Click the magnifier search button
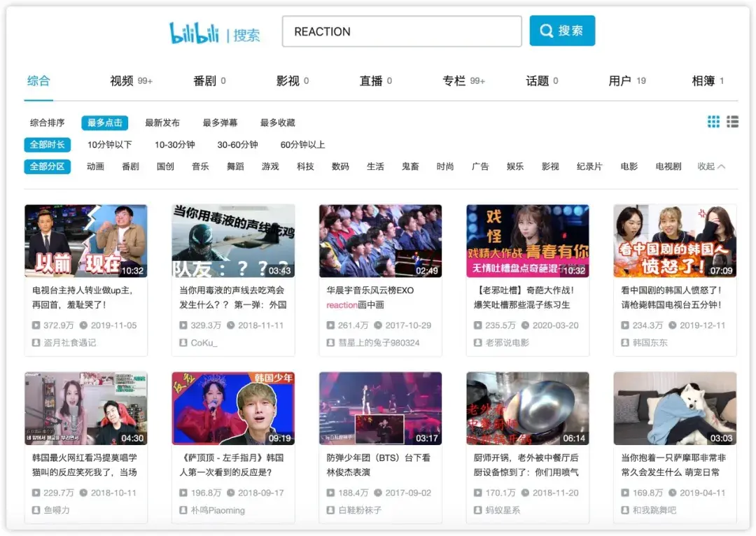This screenshot has height=536, width=756. click(x=562, y=31)
